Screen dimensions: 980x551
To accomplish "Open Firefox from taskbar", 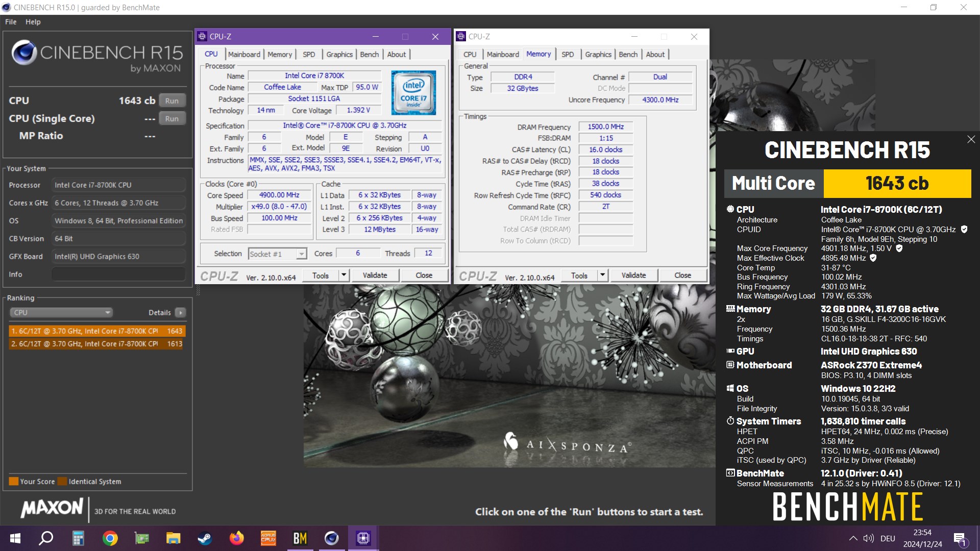I will [x=236, y=538].
